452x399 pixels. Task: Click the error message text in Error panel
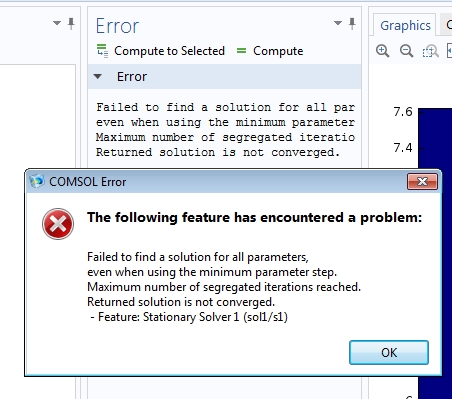click(x=225, y=130)
